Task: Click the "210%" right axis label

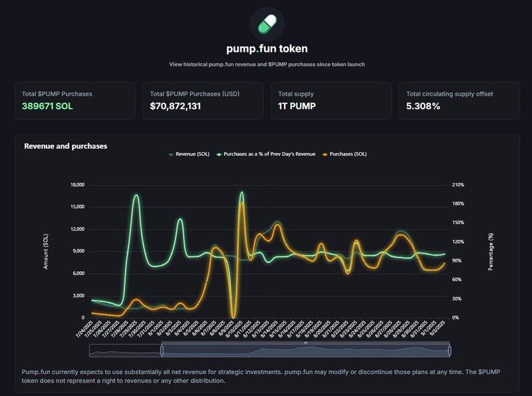Action: pos(458,185)
